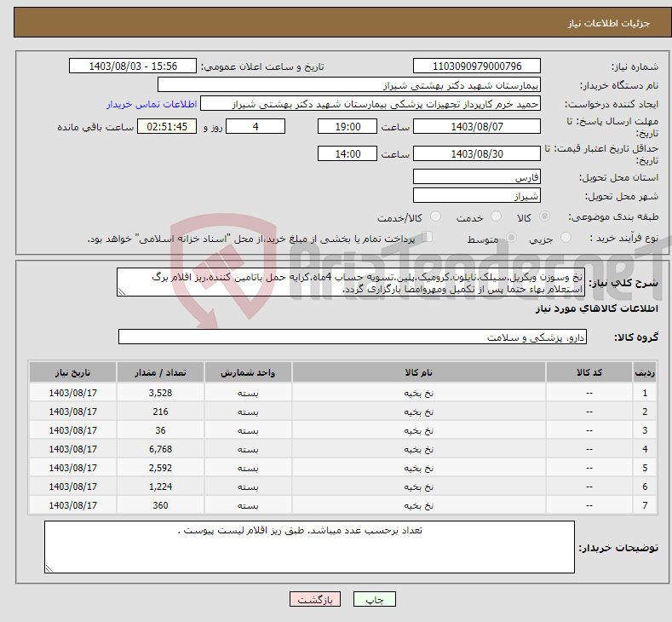Click the goods group field دارو، پزشکی و سلامت
The width and height of the screenshot is (672, 622).
[x=353, y=337]
